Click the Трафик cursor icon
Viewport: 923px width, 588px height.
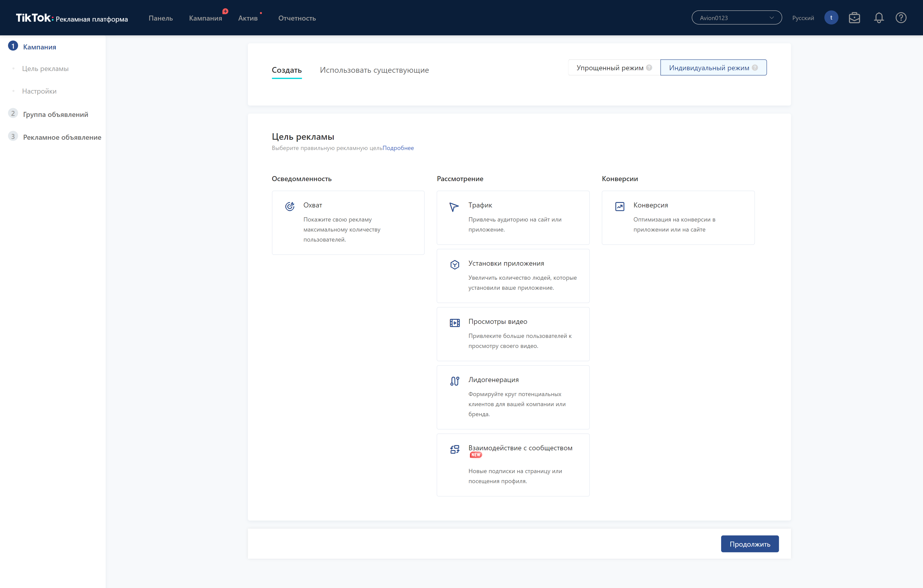pyautogui.click(x=454, y=207)
